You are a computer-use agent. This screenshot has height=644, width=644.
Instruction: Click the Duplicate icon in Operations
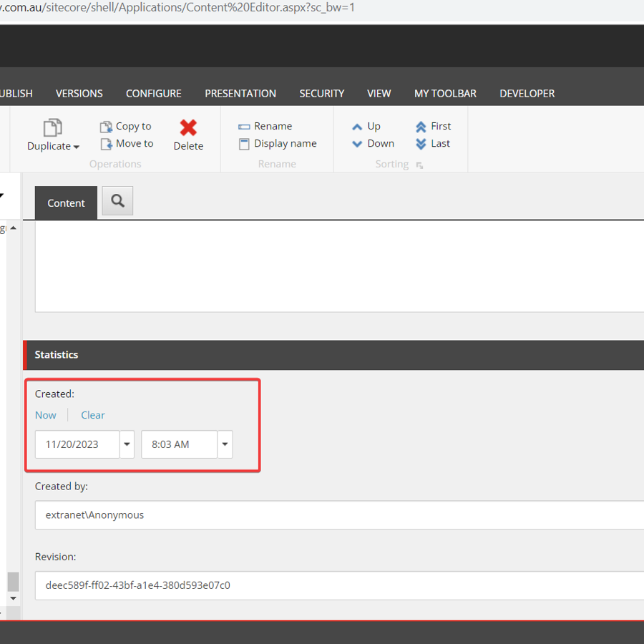[52, 127]
